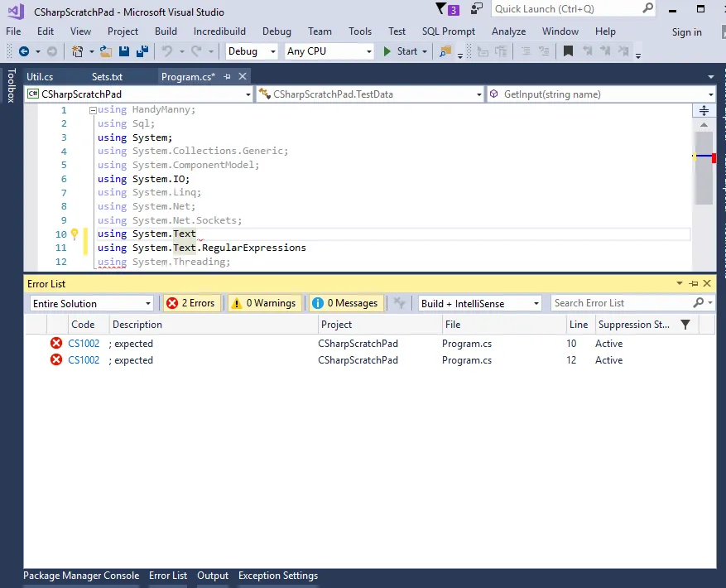Viewport: 726px width, 588px height.
Task: Click the New Project toolbar icon
Action: [x=77, y=51]
